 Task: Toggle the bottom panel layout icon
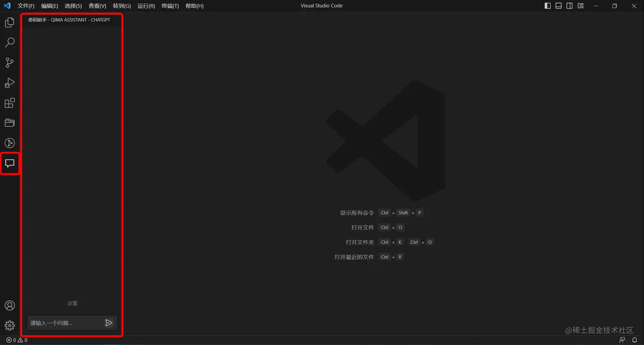pos(558,6)
